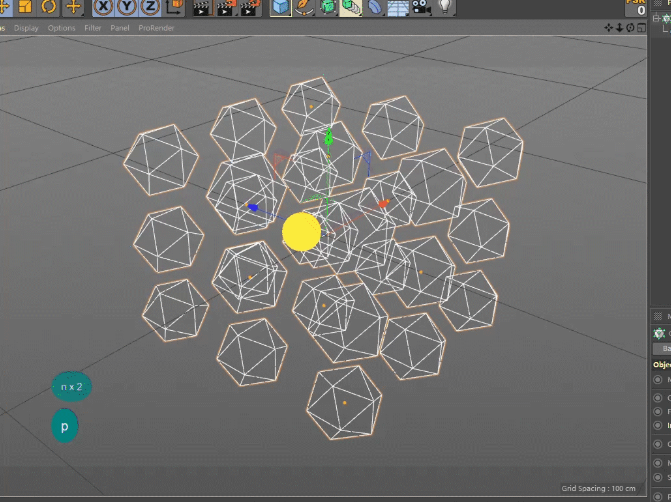
Task: Toggle keyframe dot for the Count parameter
Action: coord(658,444)
